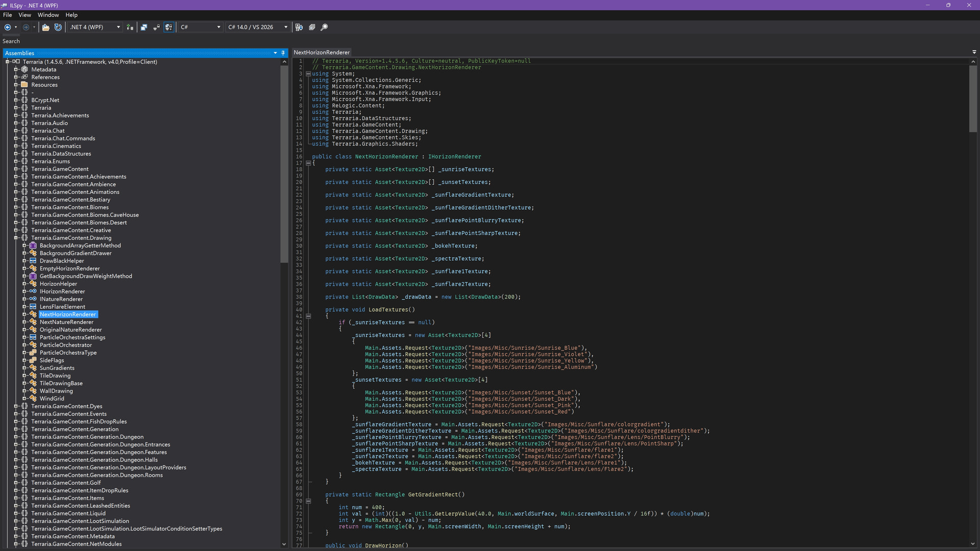The image size is (980, 551).
Task: Click the BackgroundArrayGetterMethod delegate icon
Action: tap(33, 245)
